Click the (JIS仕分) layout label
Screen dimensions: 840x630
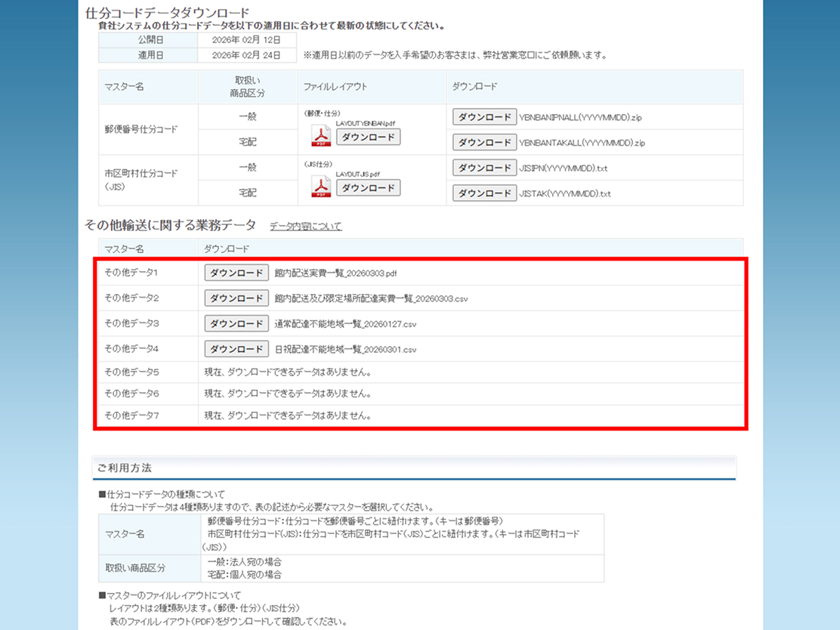tap(319, 165)
